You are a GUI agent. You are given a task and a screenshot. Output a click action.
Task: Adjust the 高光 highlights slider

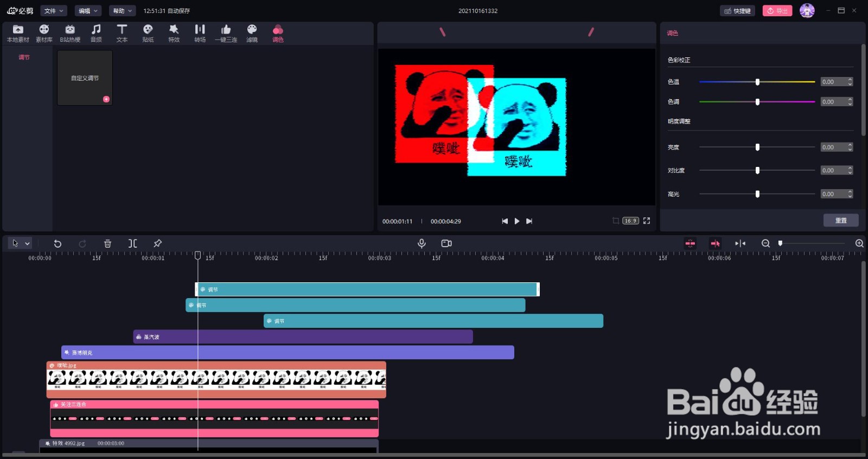click(757, 194)
